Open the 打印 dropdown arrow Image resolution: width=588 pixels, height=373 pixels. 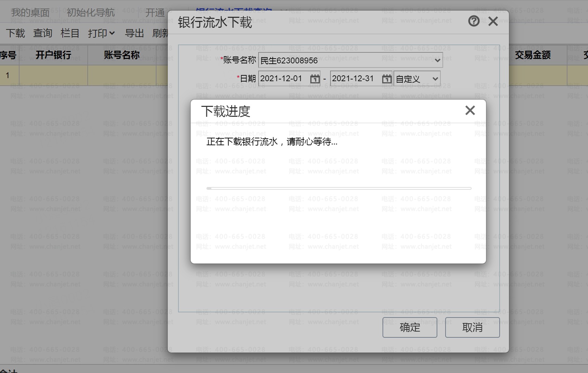coord(112,34)
